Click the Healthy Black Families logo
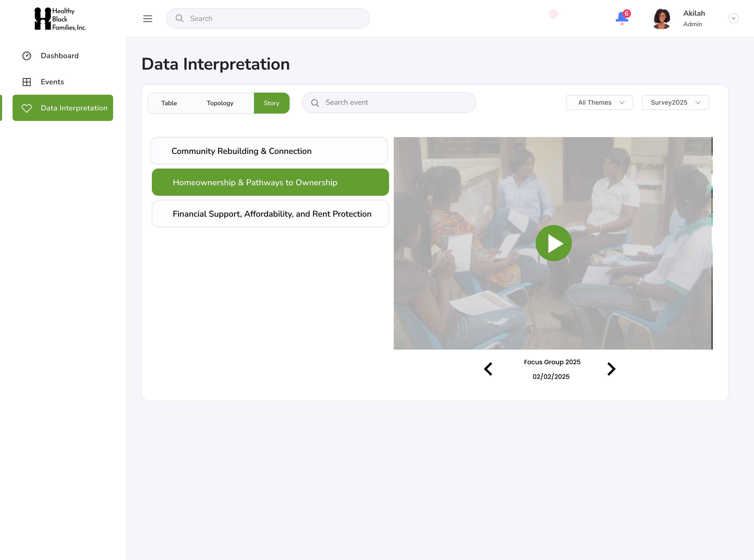754x560 pixels. click(x=60, y=19)
